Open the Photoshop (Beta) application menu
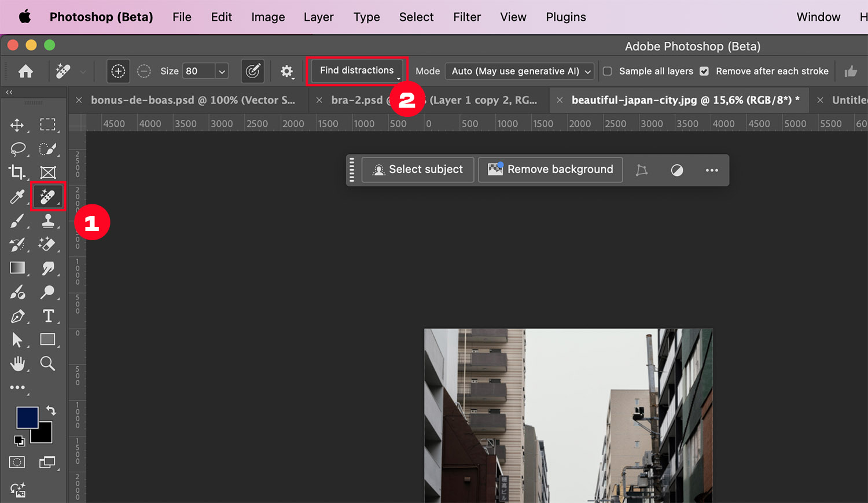Viewport: 868px width, 503px height. 101,17
